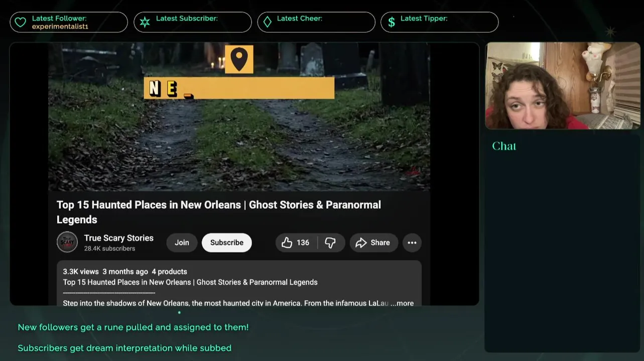
Task: Click the Latest Tipper label
Action: [x=424, y=19]
